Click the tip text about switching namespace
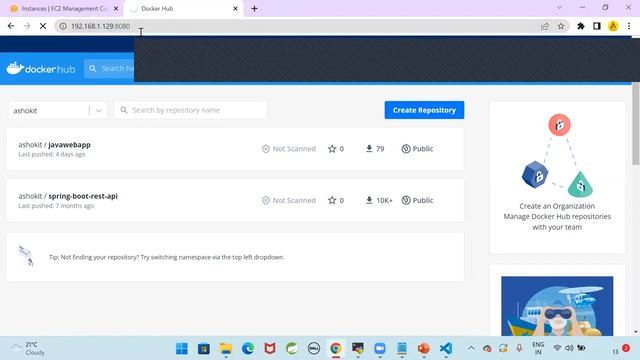The width and height of the screenshot is (640, 360). click(167, 257)
